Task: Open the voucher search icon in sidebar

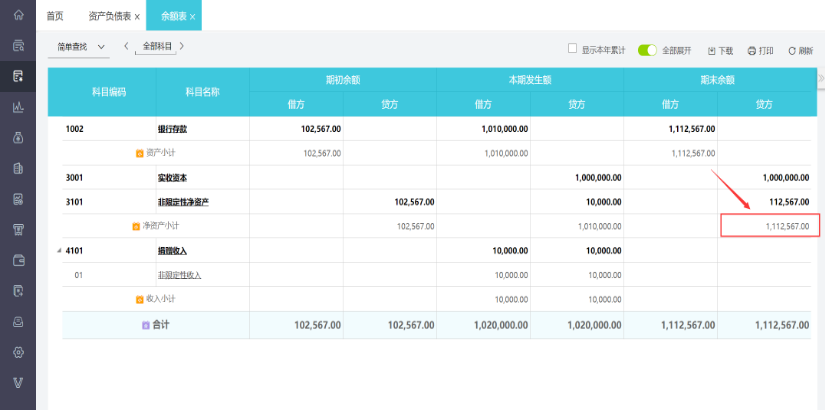Action: pos(18,46)
